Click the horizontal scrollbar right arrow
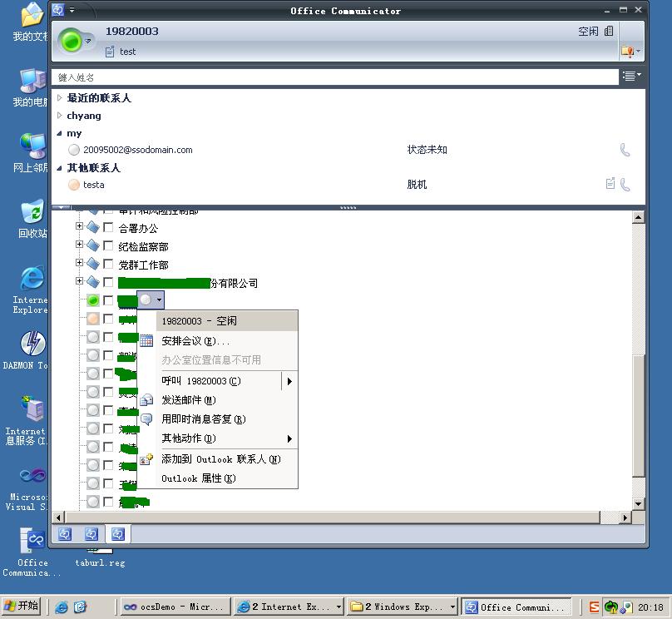 tap(625, 517)
